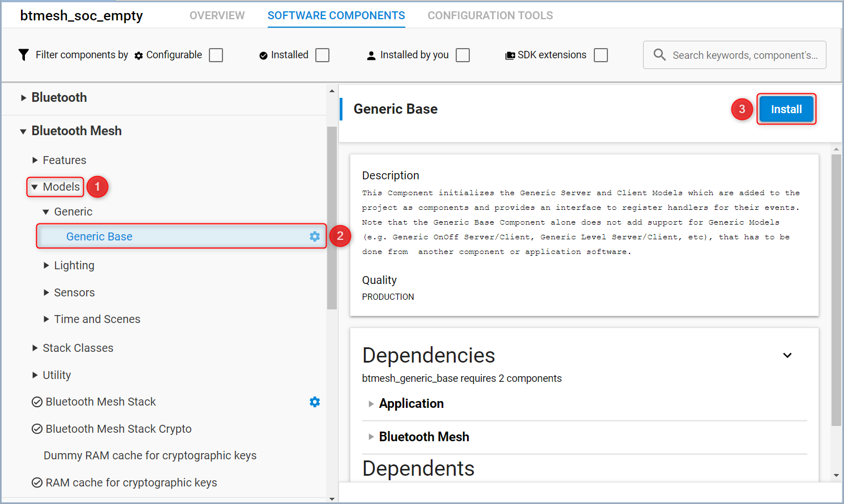The height and width of the screenshot is (504, 844).
Task: Click the filter funnel icon
Action: point(23,55)
